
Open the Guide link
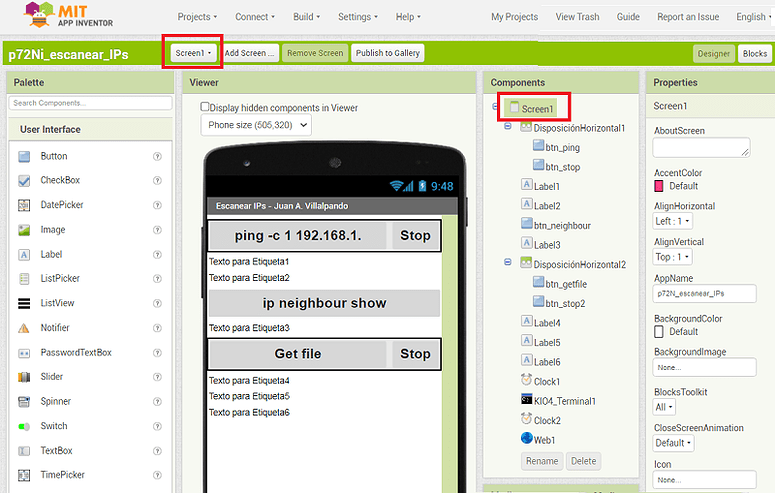tap(628, 17)
